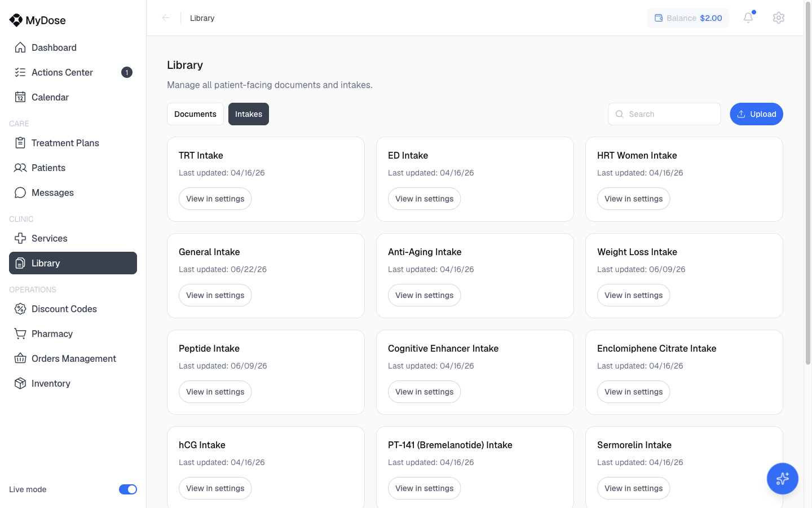The width and height of the screenshot is (812, 508).
Task: Click the MyDose logo icon
Action: [16, 20]
